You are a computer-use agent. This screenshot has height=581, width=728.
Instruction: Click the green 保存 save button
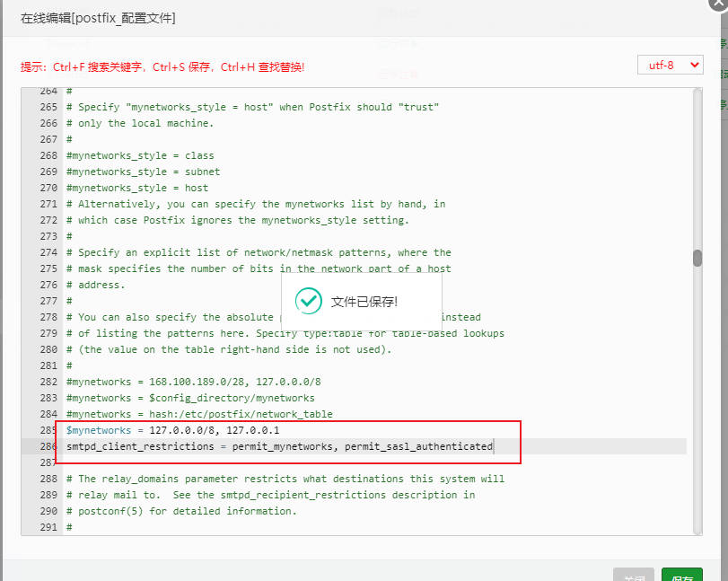(681, 575)
